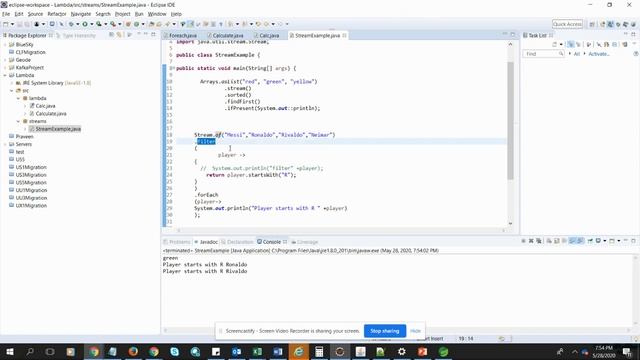This screenshot has width=640, height=360.
Task: Toggle Link with Editor in Package Explorer
Action: tap(119, 35)
